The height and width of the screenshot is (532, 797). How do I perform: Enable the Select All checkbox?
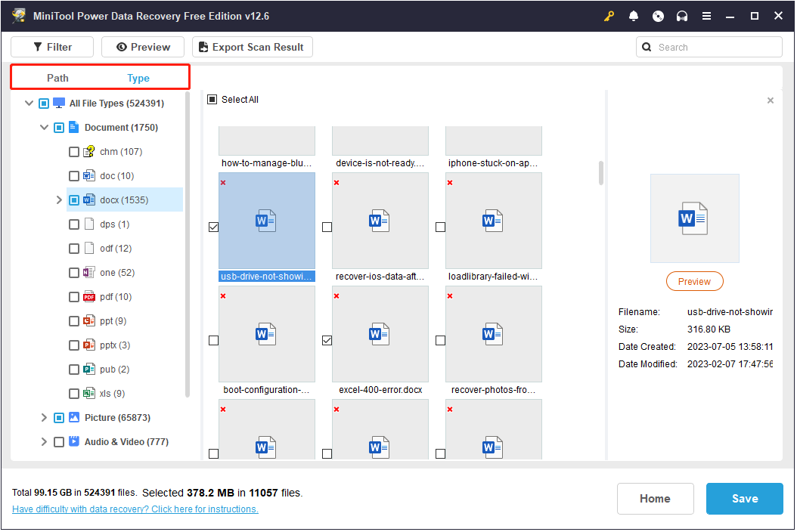(212, 99)
